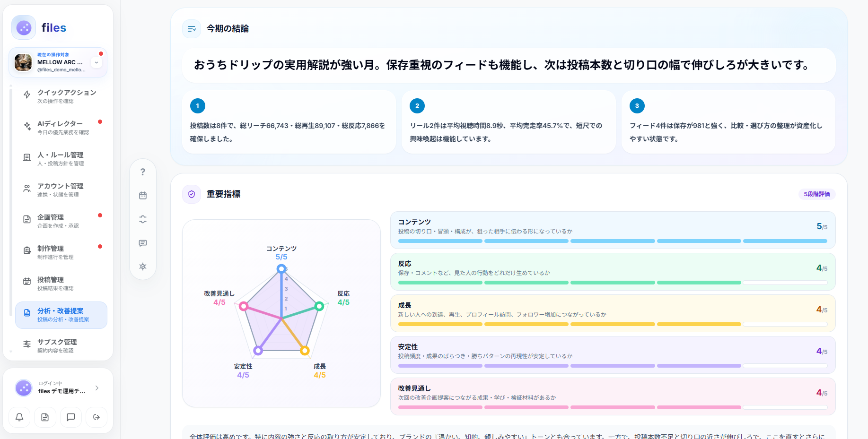Click the notification bell icon
The height and width of the screenshot is (439, 868).
point(19,417)
